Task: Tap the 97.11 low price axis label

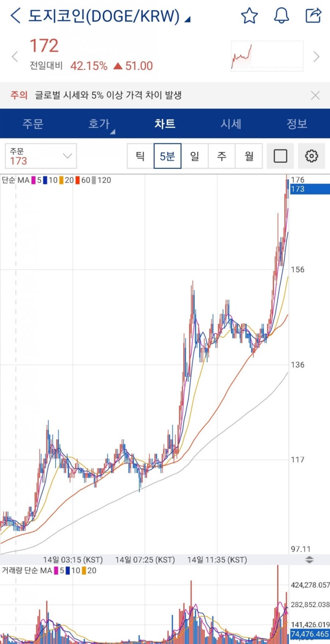Action: [301, 549]
